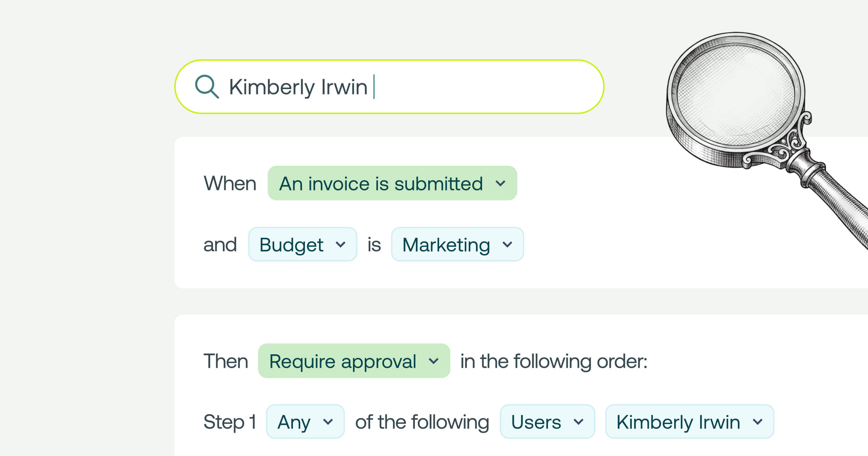Click 'in the following order:' text

click(554, 361)
